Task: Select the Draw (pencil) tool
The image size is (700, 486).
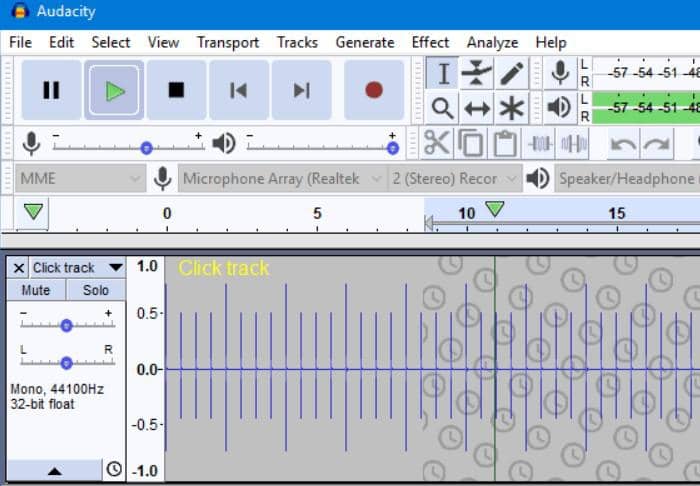Action: (x=511, y=73)
